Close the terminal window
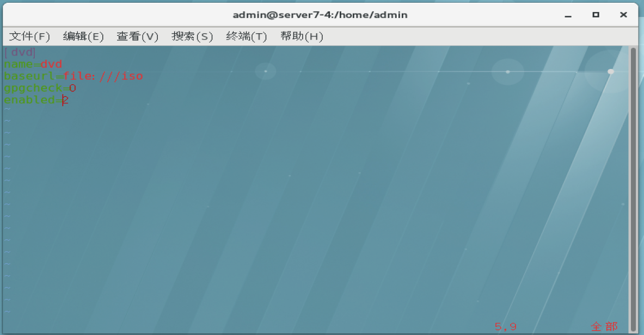 (x=623, y=15)
